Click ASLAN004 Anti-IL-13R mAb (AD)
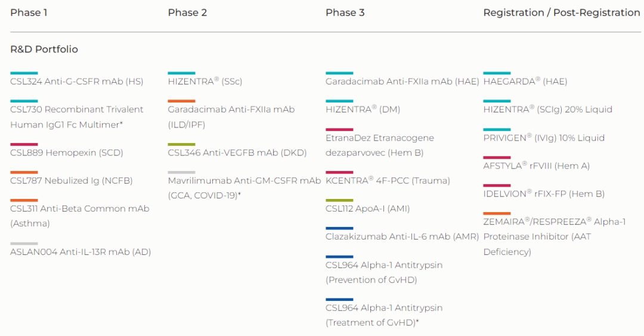The width and height of the screenshot is (644, 336). tap(80, 252)
